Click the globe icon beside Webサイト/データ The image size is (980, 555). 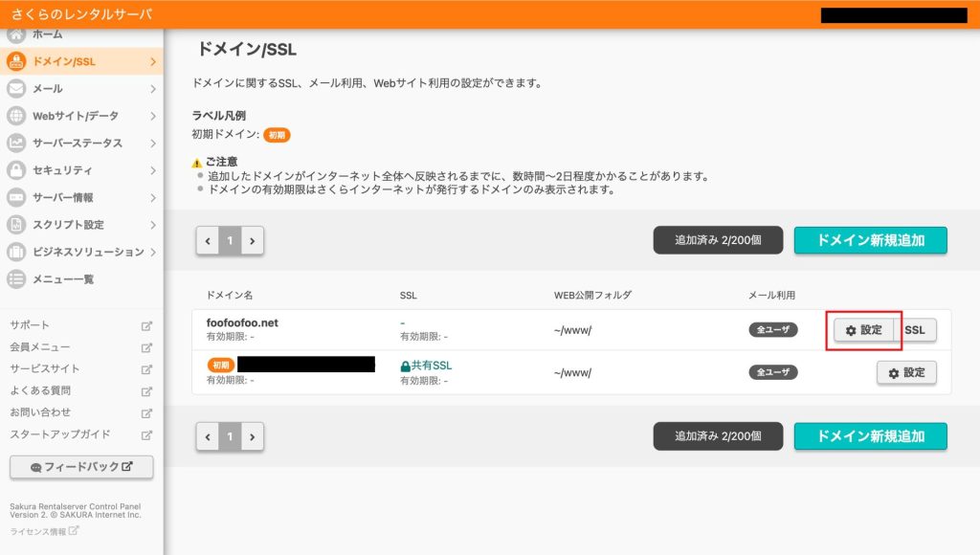click(x=16, y=116)
